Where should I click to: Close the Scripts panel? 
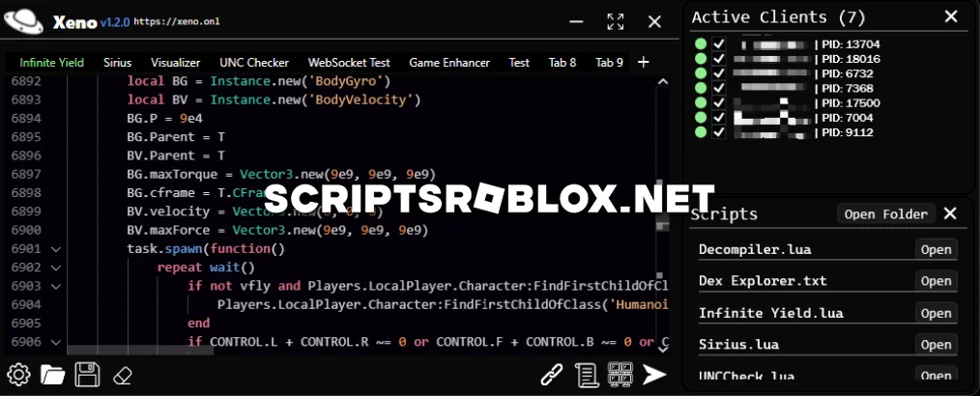(950, 213)
